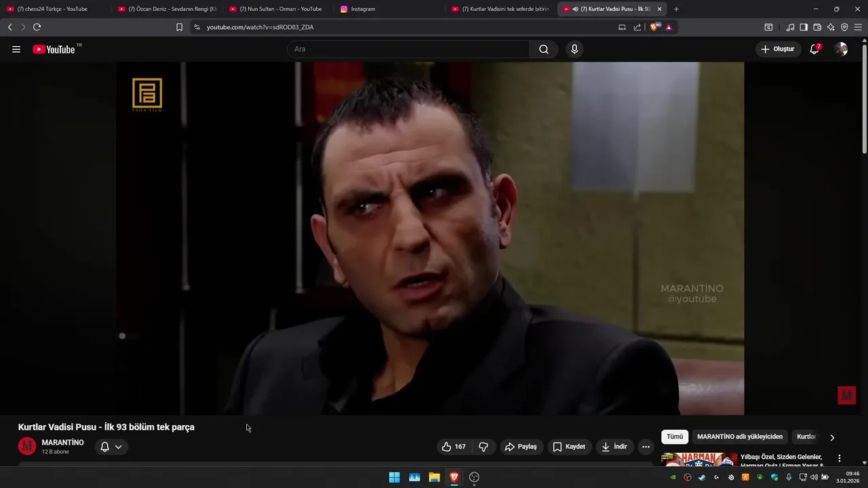Click Oluştur create button

click(x=777, y=49)
